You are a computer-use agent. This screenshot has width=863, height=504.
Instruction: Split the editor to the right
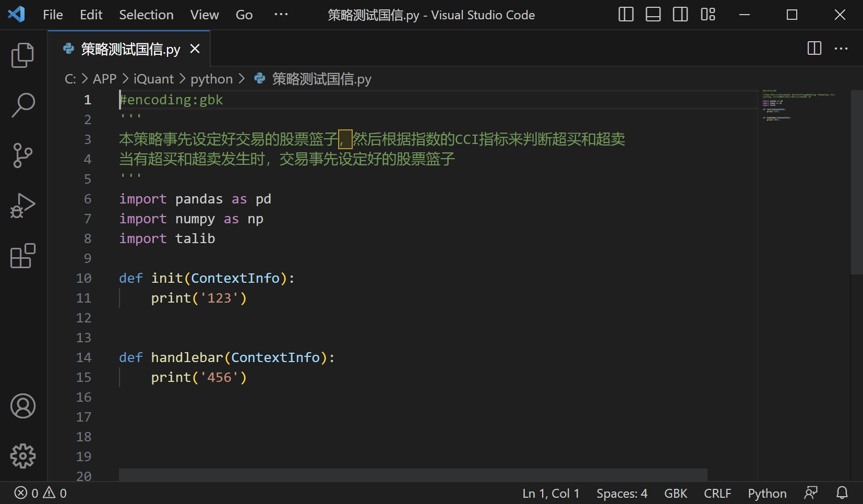(x=814, y=49)
